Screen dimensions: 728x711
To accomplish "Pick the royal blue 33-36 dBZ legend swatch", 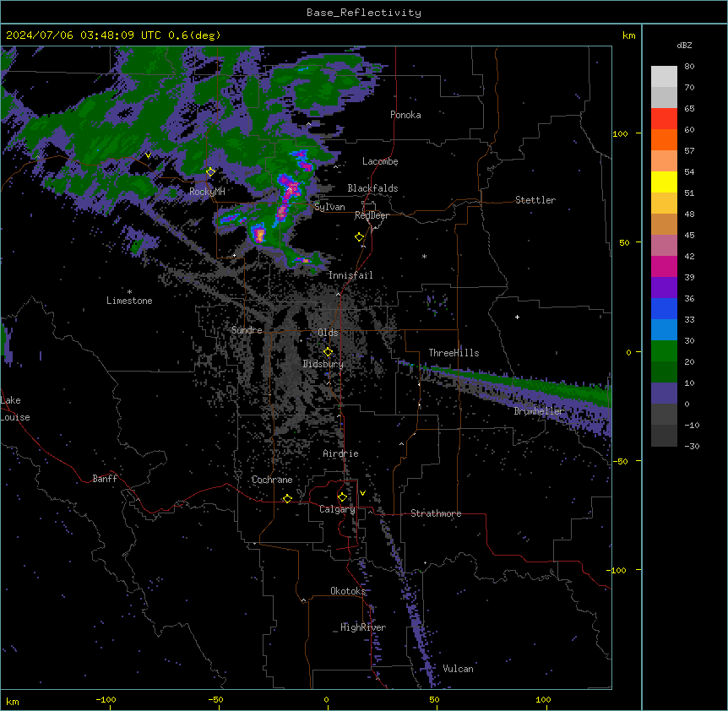I will coord(664,308).
